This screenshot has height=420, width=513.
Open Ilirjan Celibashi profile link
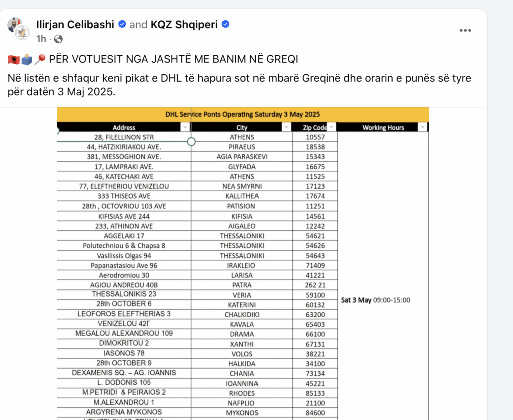pyautogui.click(x=75, y=24)
